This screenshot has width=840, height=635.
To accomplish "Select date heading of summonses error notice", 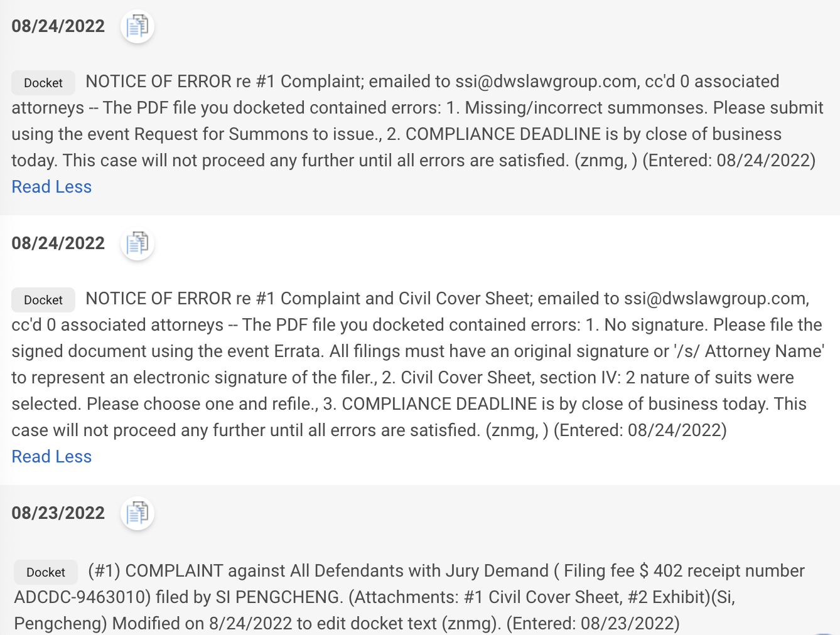I will [x=58, y=26].
